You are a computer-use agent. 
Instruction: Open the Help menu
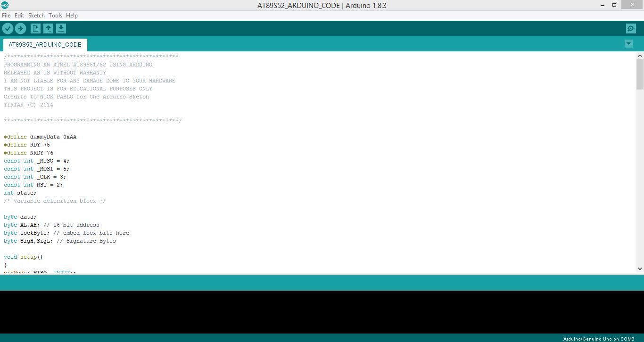(72, 15)
